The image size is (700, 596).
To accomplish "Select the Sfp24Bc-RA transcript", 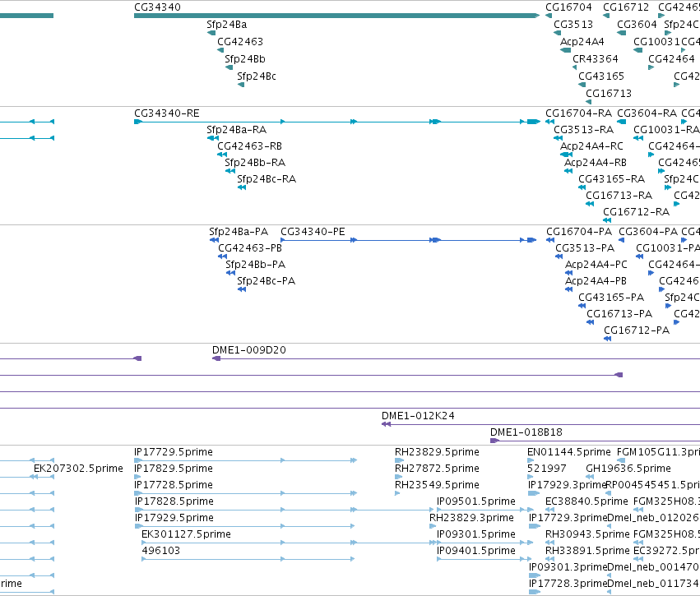I will 242,187.
